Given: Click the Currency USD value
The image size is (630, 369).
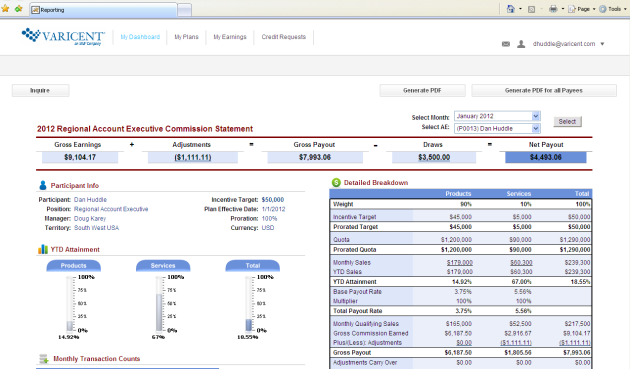Looking at the screenshot, I should 268,228.
